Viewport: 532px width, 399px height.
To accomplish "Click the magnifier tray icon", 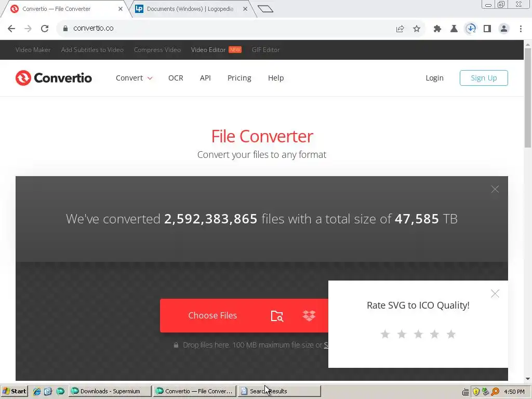I will [x=495, y=392].
